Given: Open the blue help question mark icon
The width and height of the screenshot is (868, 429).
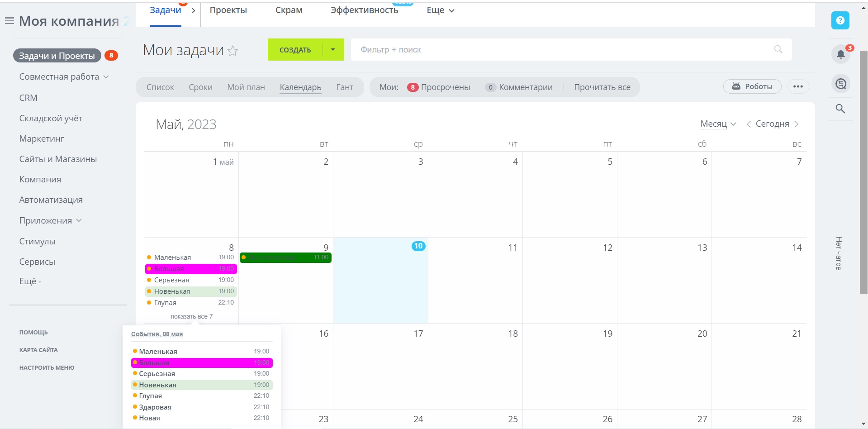Looking at the screenshot, I should [x=840, y=20].
